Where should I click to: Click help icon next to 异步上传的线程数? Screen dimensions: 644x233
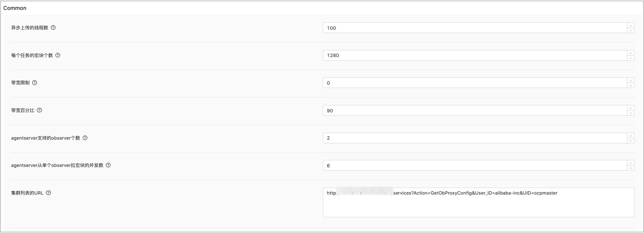click(53, 28)
